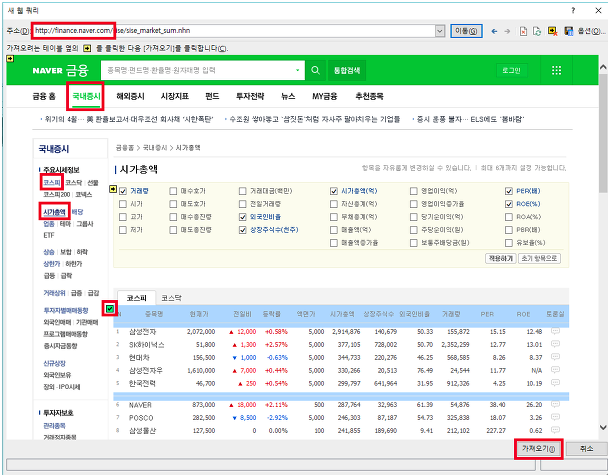Click the 이동(G) go button
Screen dimensions: 610x476
coord(466,31)
